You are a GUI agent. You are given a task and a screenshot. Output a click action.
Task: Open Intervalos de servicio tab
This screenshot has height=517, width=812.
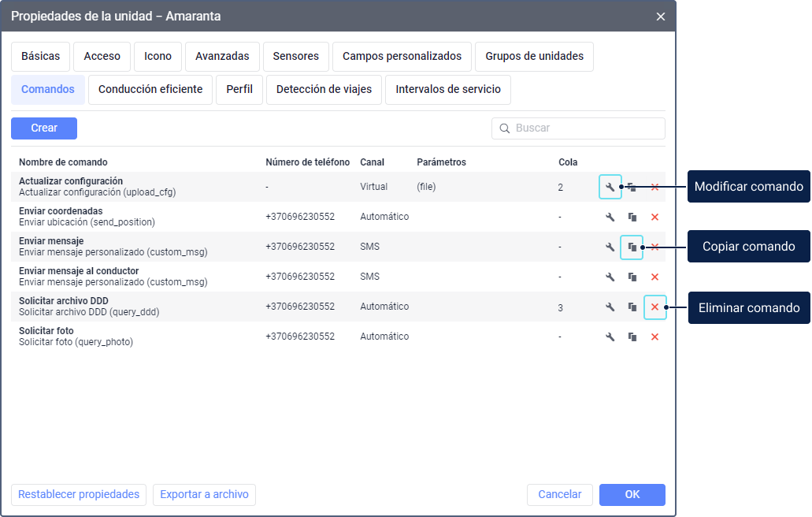point(447,90)
